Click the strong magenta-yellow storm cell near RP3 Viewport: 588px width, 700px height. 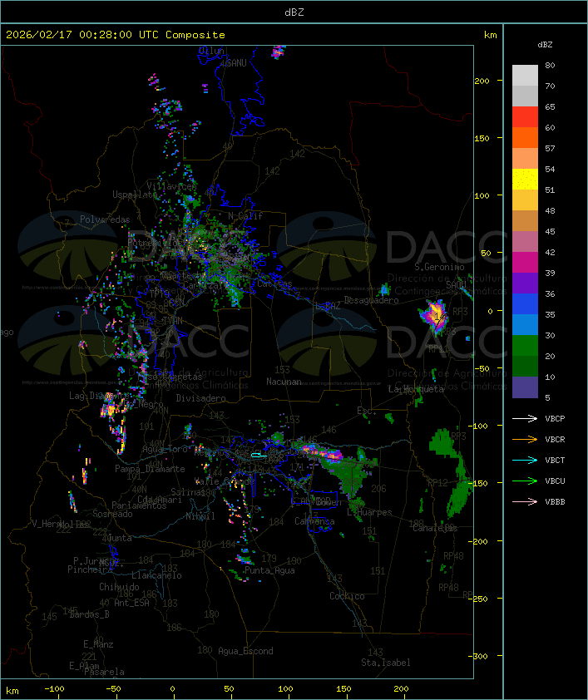click(x=433, y=315)
